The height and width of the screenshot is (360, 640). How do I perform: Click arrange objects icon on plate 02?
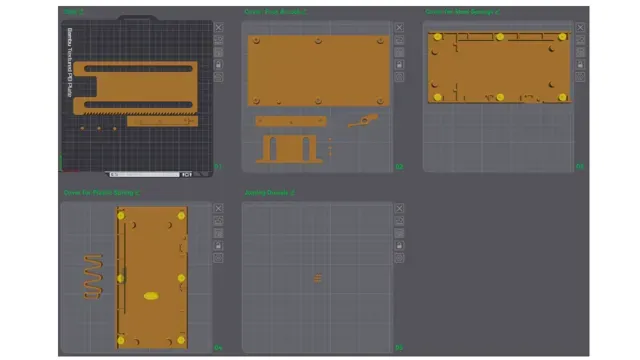(x=399, y=52)
